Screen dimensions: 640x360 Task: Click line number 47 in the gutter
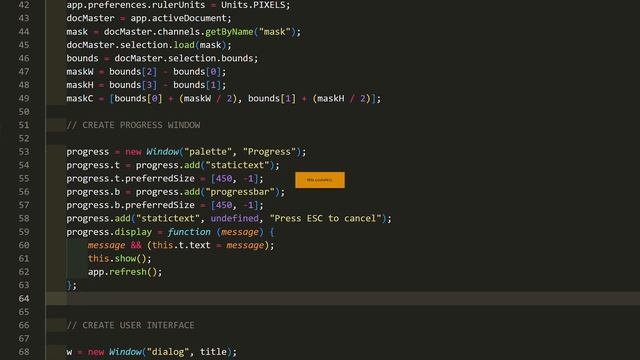point(24,71)
